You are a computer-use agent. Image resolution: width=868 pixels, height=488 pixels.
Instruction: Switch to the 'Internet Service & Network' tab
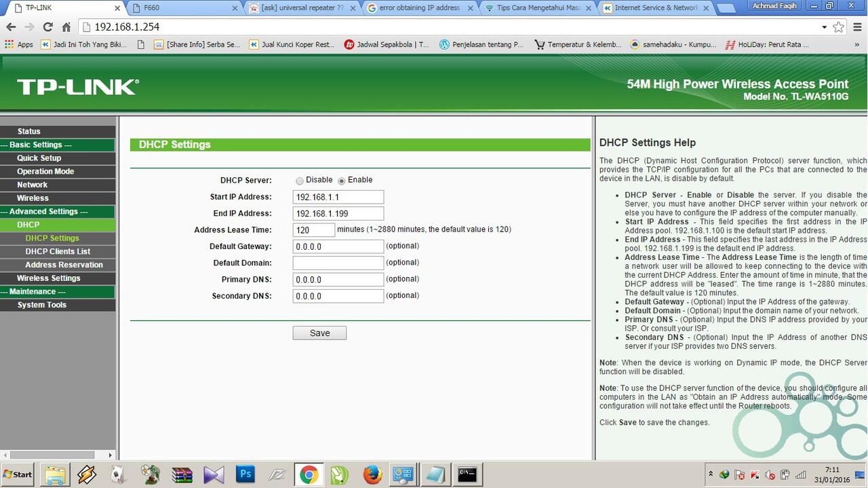[654, 8]
